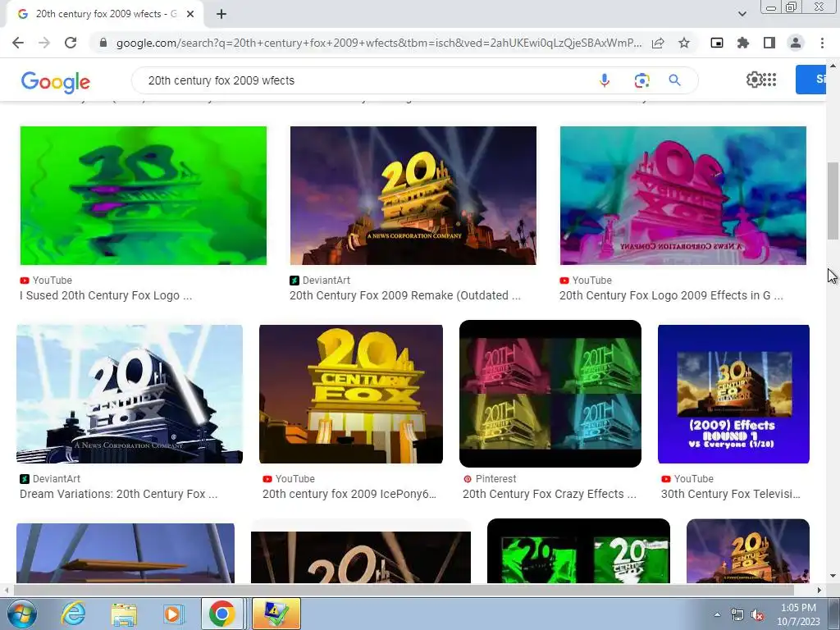This screenshot has width=840, height=630.
Task: Click the horizontal scrollbar right arrow
Action: coord(819,590)
